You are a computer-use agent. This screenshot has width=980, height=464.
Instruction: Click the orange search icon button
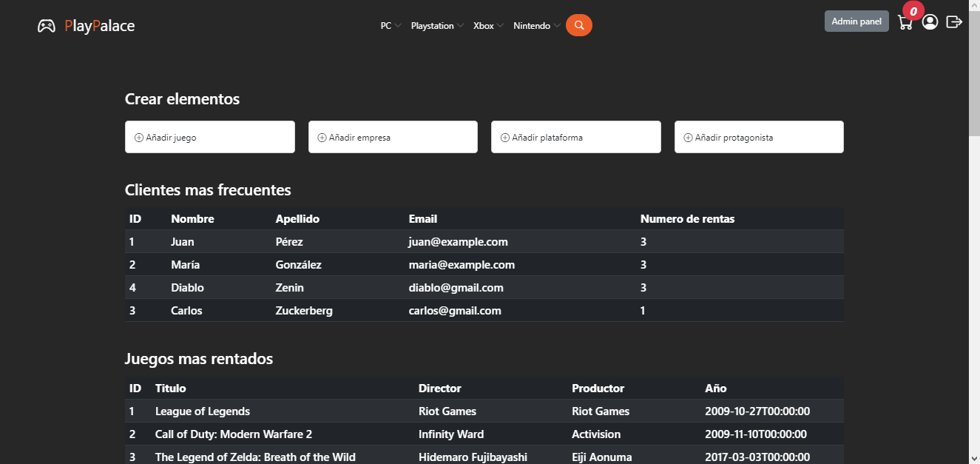pos(579,25)
